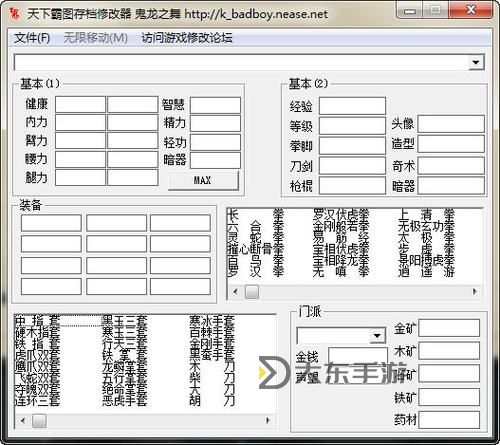Click the martial arts list scrollbar thumb

[x=252, y=292]
